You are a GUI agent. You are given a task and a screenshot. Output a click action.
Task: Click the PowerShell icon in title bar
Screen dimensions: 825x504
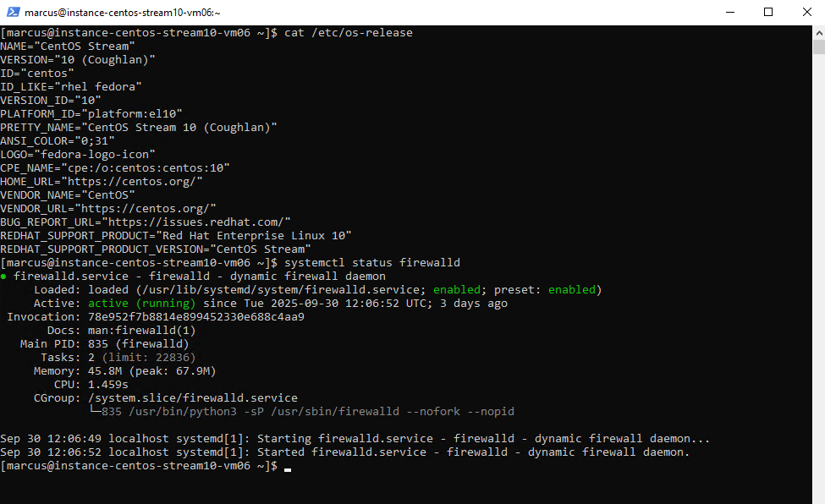click(x=12, y=12)
